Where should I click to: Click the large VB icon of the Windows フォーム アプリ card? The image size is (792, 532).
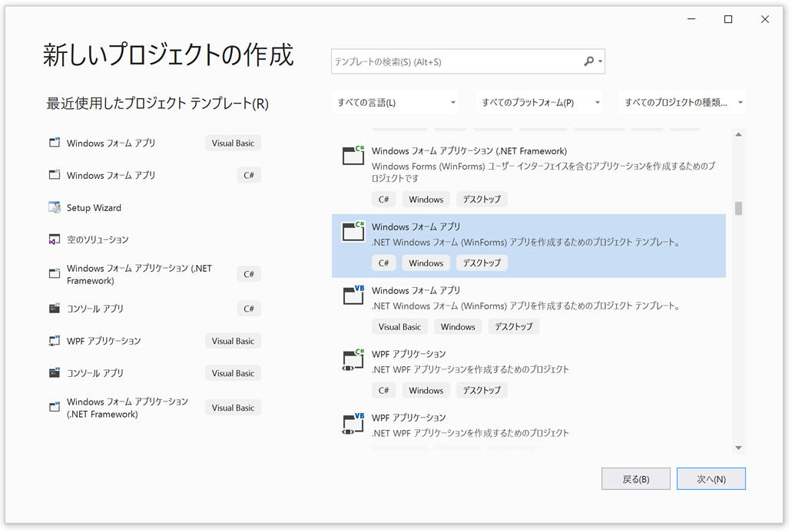tap(353, 295)
